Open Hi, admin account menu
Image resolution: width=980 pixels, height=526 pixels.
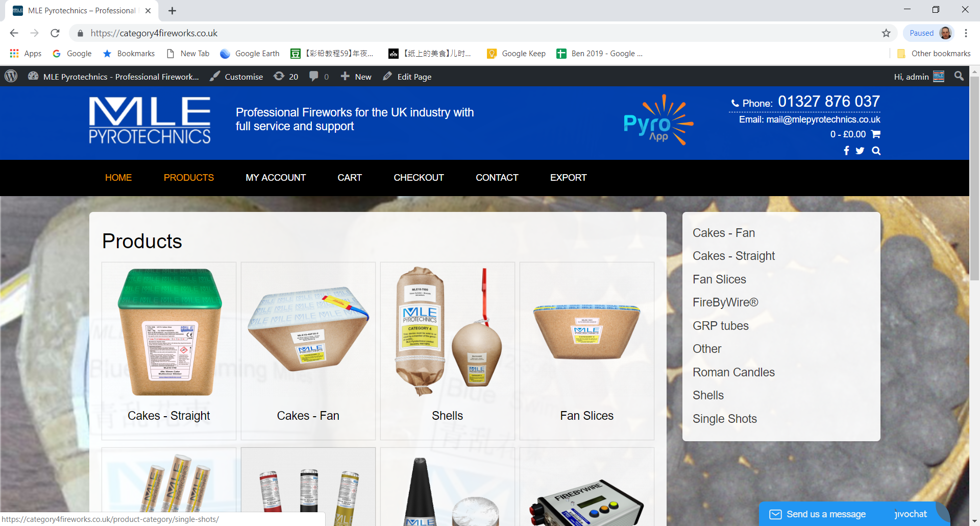coord(919,77)
